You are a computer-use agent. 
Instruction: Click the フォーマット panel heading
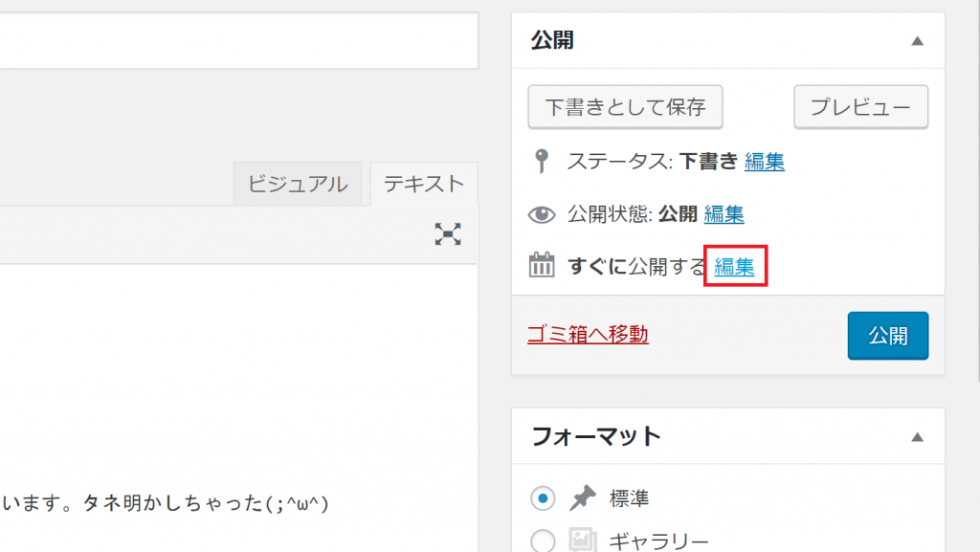point(595,436)
